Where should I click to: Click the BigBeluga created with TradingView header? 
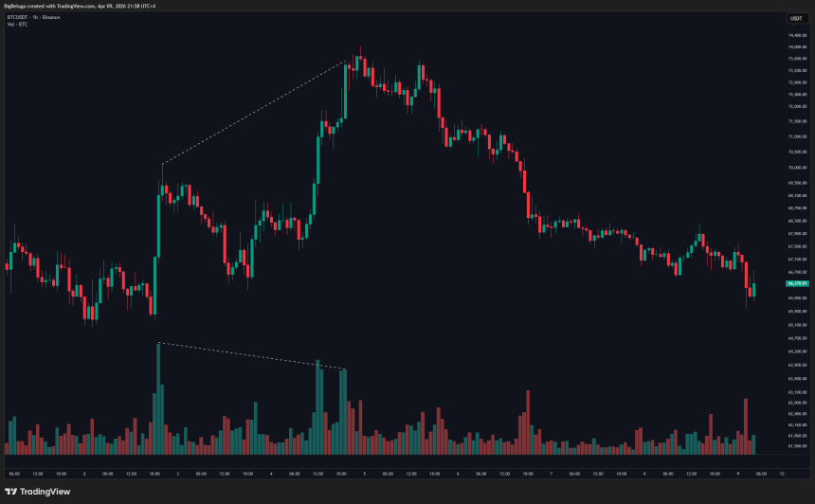(80, 7)
